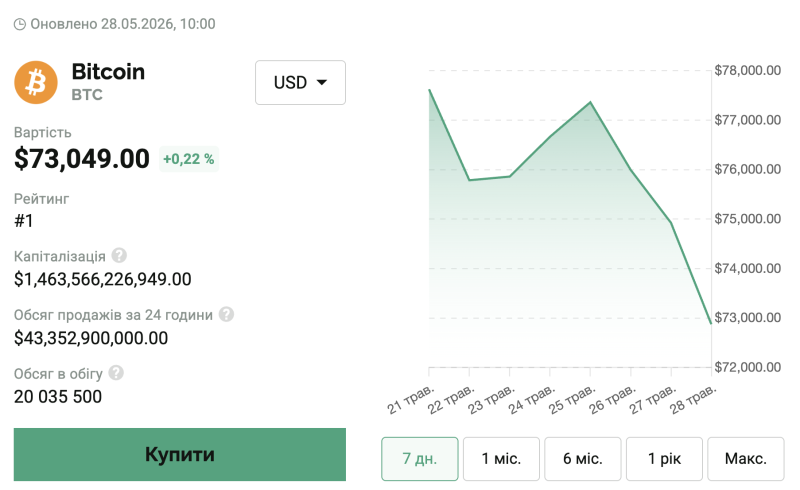Click capitalization value $1,463,566,226,949.00
This screenshot has width=800, height=490.
pos(103,279)
